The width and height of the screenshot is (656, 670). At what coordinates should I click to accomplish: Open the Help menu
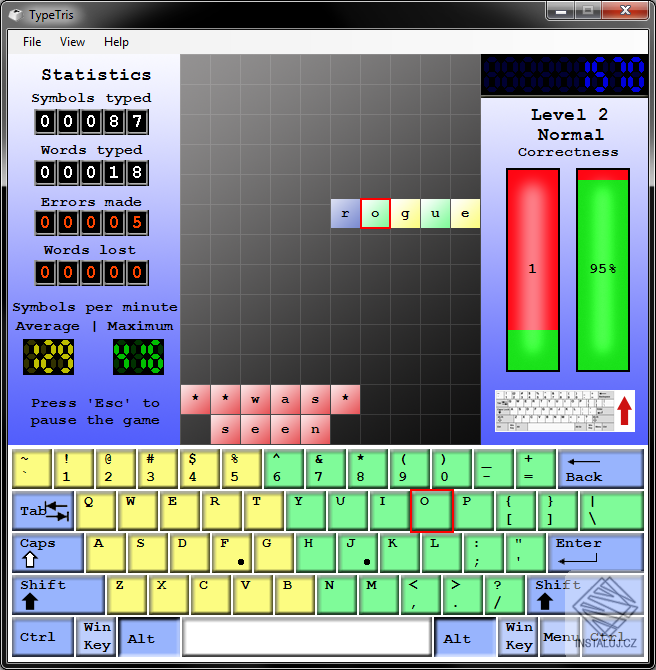116,42
